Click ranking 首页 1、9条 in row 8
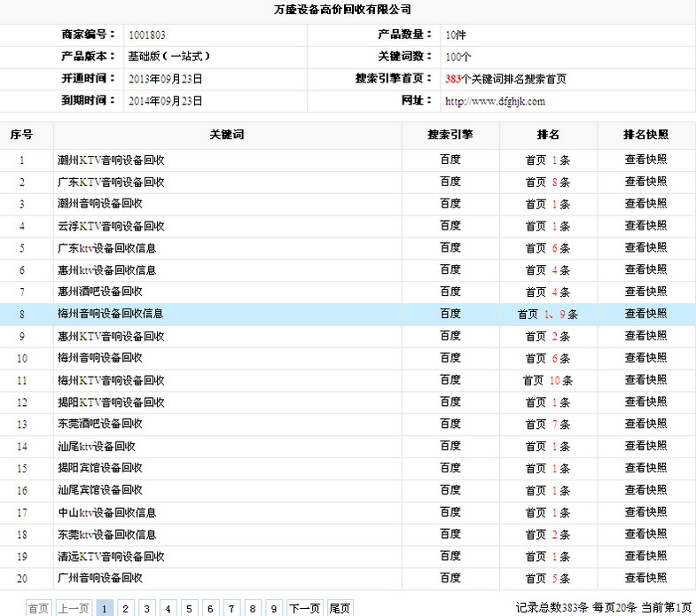The height and width of the screenshot is (616, 696). click(548, 315)
